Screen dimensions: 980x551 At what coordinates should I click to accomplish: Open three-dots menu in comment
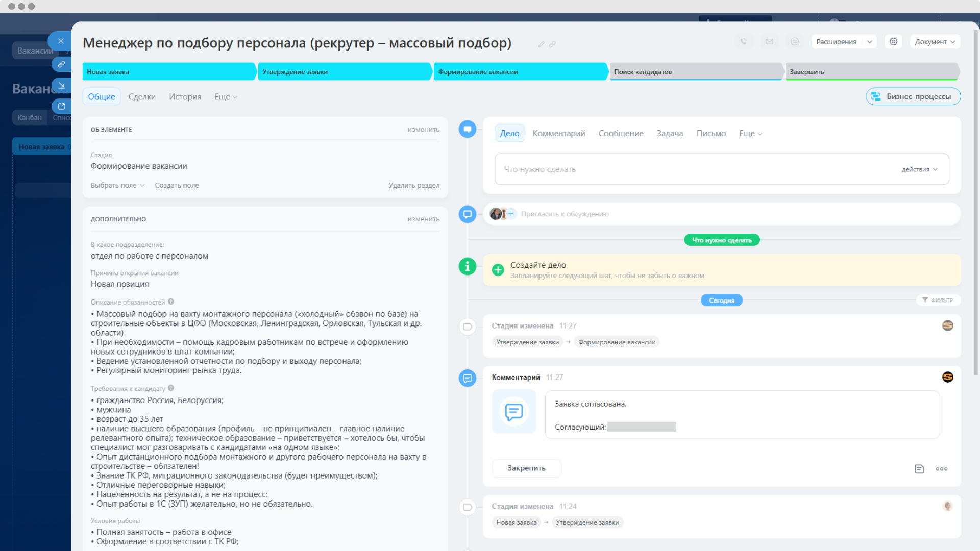coord(942,469)
